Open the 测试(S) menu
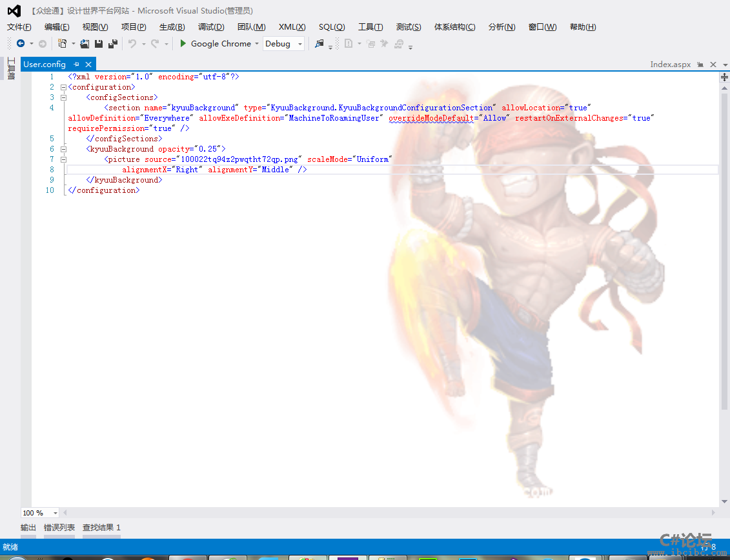 [x=409, y=27]
